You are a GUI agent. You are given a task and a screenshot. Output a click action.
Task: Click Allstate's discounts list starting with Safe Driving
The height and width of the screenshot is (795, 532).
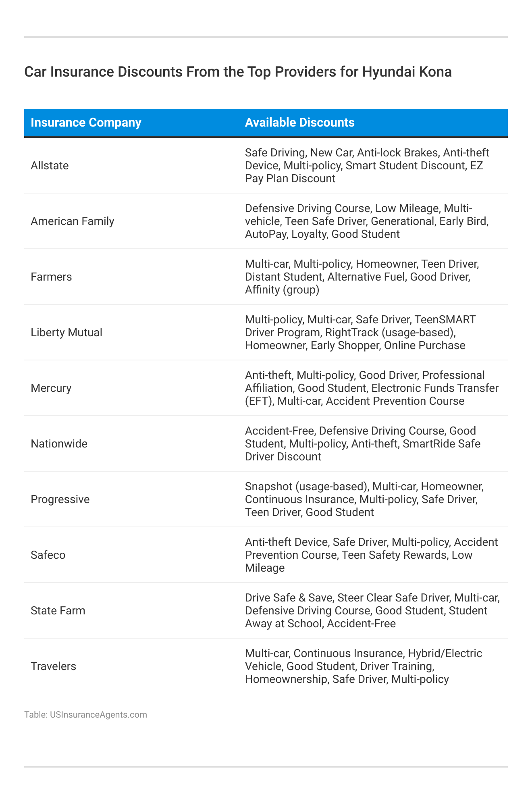[367, 166]
